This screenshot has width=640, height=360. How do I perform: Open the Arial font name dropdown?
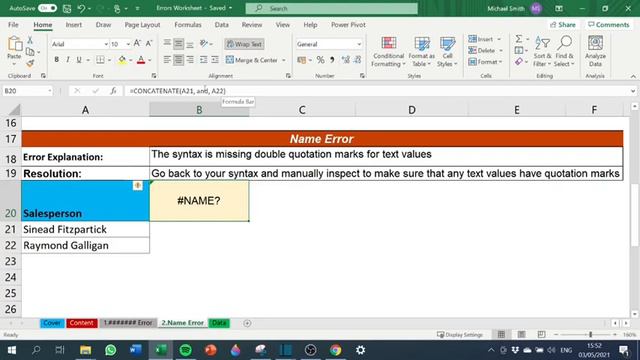106,44
